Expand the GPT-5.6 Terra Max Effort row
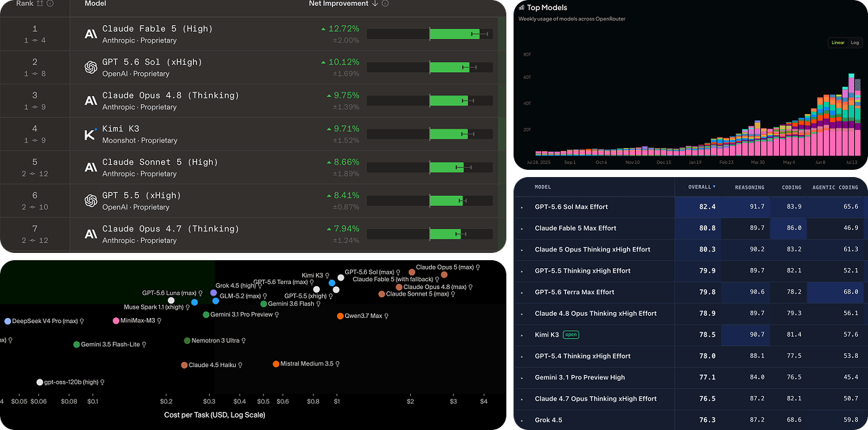Viewport: 868px width, 430px height. click(522, 293)
